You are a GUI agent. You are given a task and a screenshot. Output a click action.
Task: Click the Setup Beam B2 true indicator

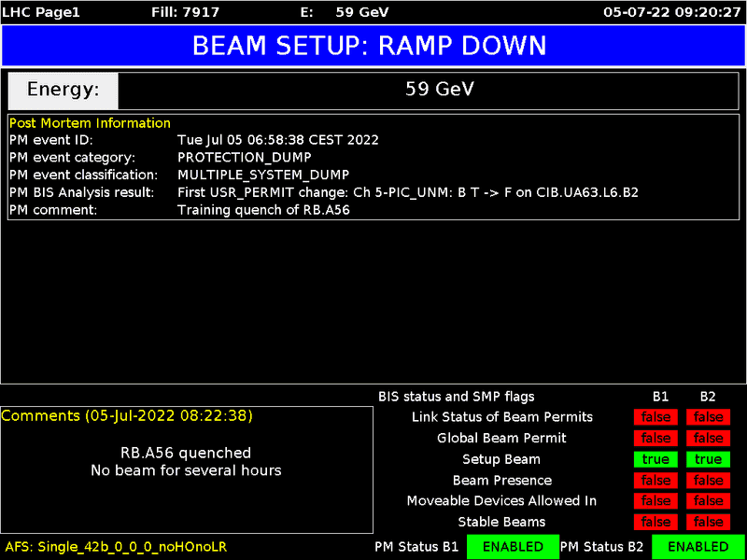708,459
